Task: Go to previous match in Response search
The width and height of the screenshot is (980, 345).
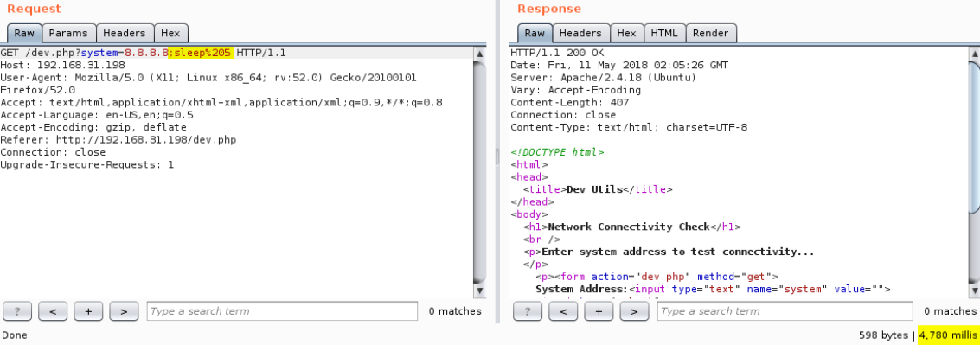Action: (563, 310)
